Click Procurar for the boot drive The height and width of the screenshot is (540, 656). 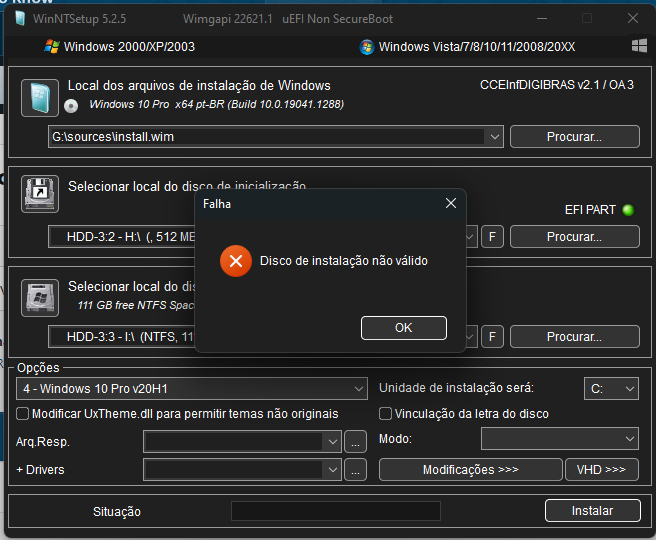pos(574,237)
